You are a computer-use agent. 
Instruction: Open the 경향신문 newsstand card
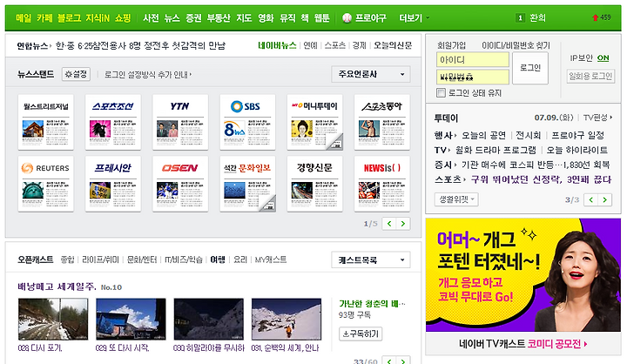(314, 184)
